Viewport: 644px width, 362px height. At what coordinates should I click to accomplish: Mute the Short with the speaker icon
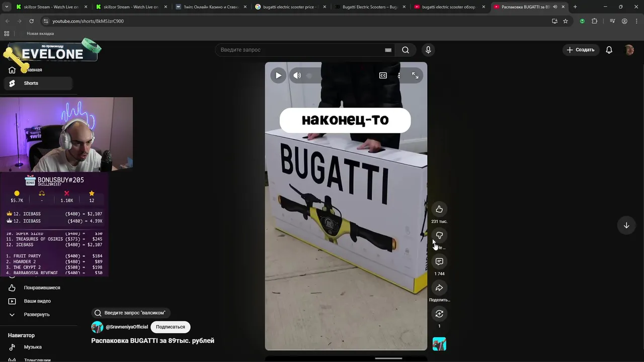(x=297, y=75)
